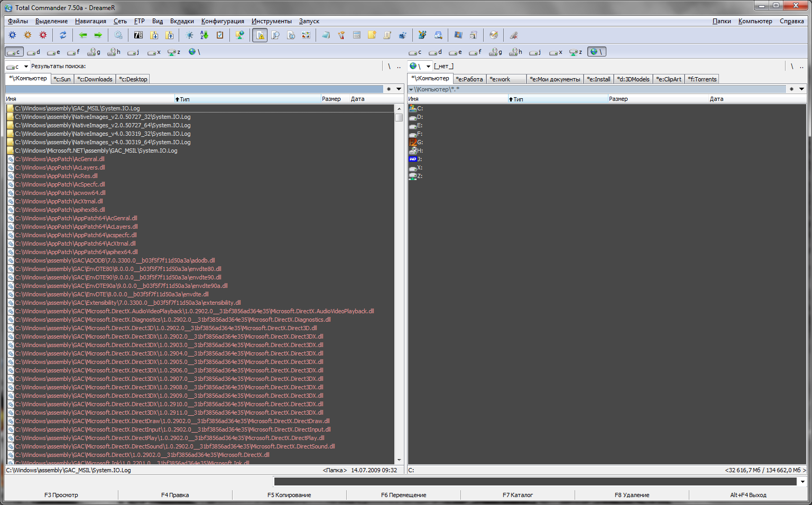Select right panel globe root drive button

click(x=597, y=52)
